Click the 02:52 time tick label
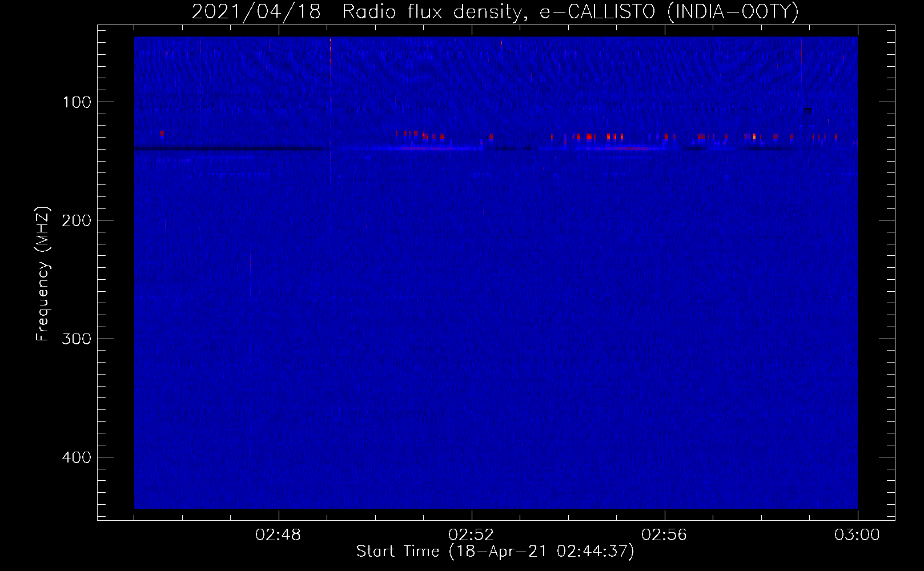The height and width of the screenshot is (571, 924). [471, 535]
